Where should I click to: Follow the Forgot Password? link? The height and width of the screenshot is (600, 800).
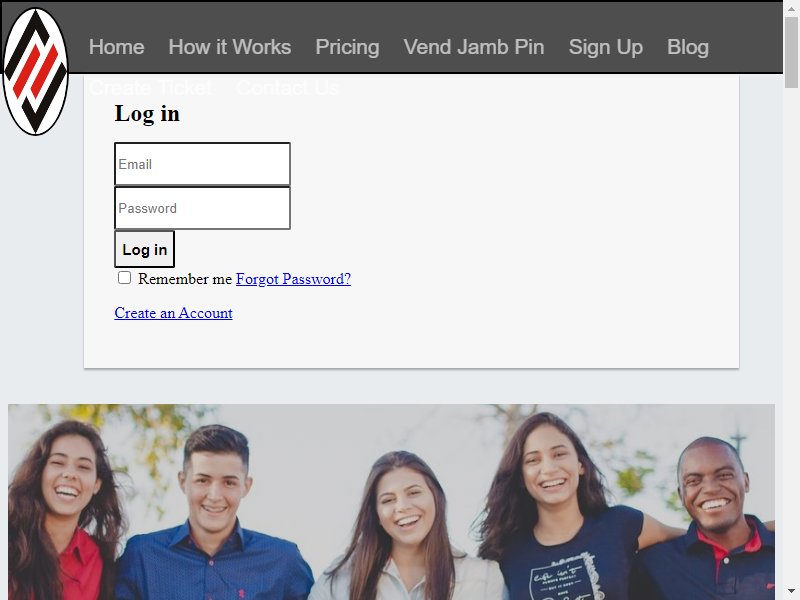(293, 279)
